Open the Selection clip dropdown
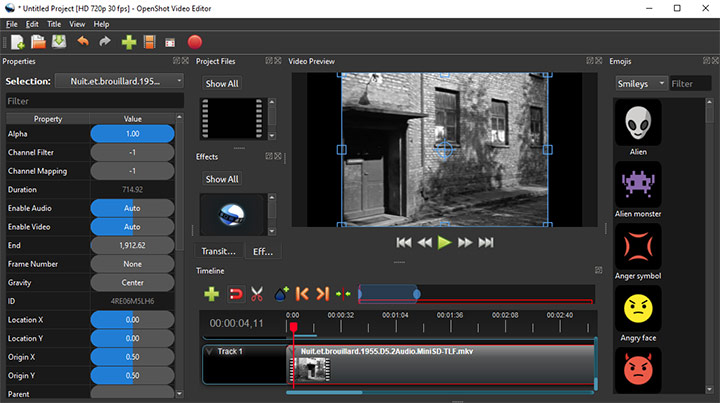The image size is (720, 403). click(120, 81)
